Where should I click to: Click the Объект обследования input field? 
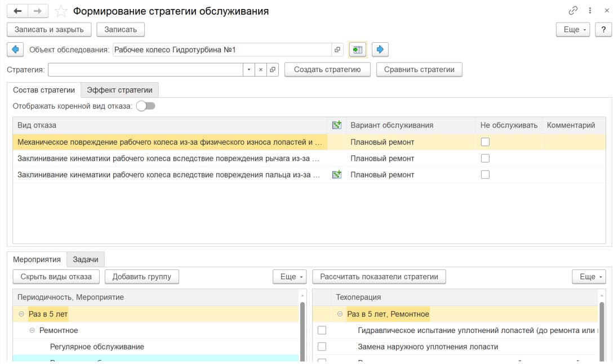(x=221, y=50)
